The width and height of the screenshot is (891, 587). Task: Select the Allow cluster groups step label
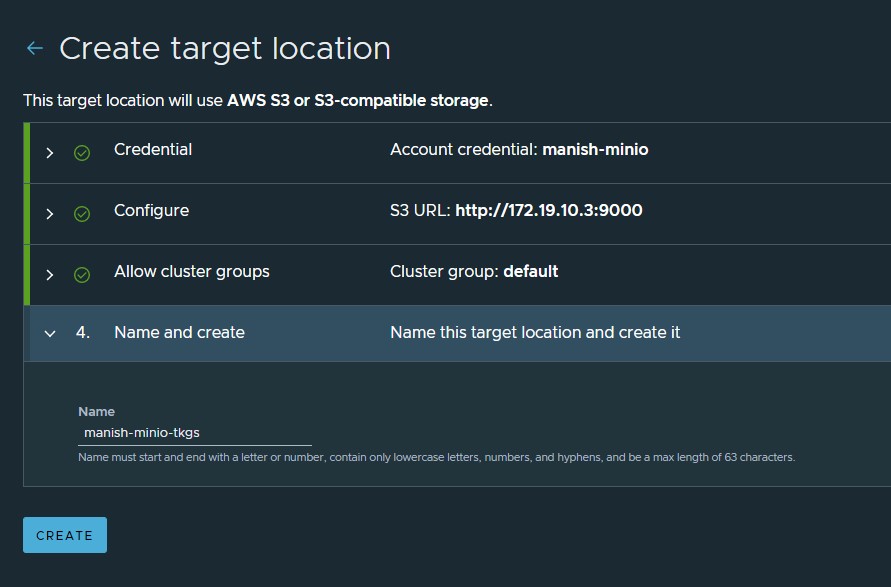coord(191,272)
